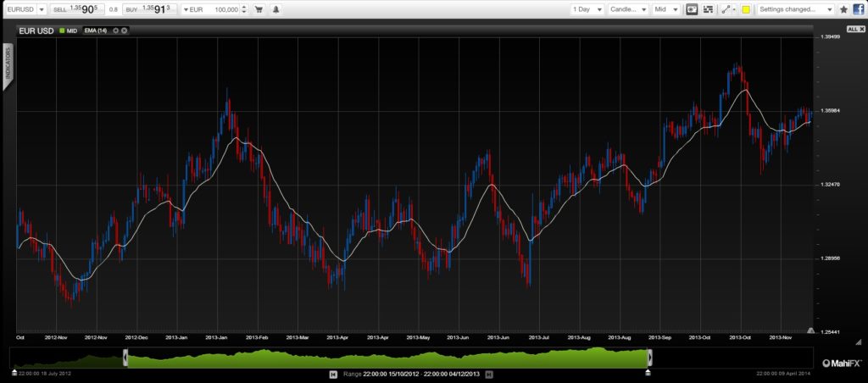Click the 100,000 trade amount field
The image size is (868, 383).
[x=223, y=9]
